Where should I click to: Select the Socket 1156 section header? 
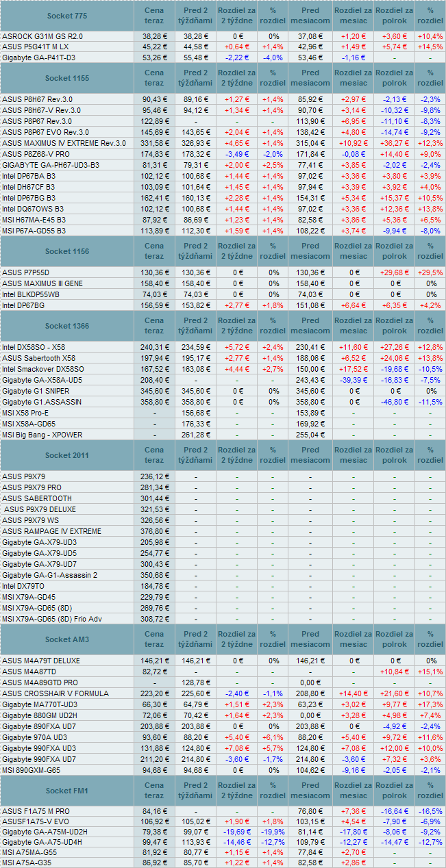(67, 251)
